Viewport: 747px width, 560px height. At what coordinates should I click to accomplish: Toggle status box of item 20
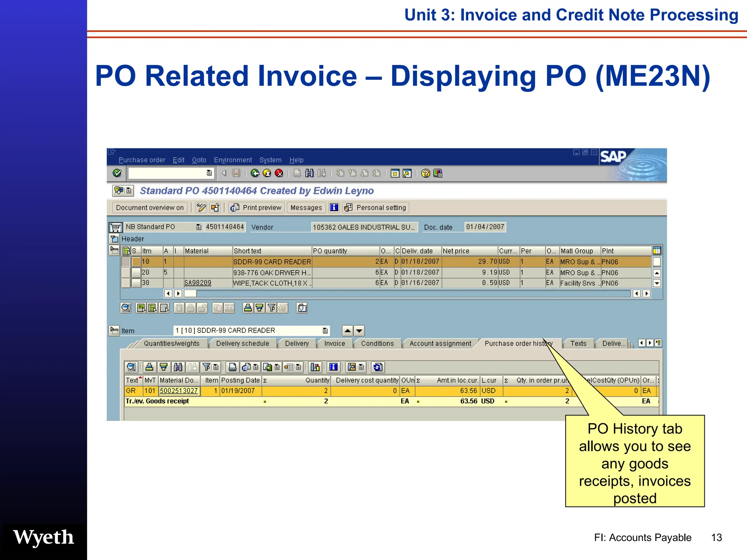point(136,272)
